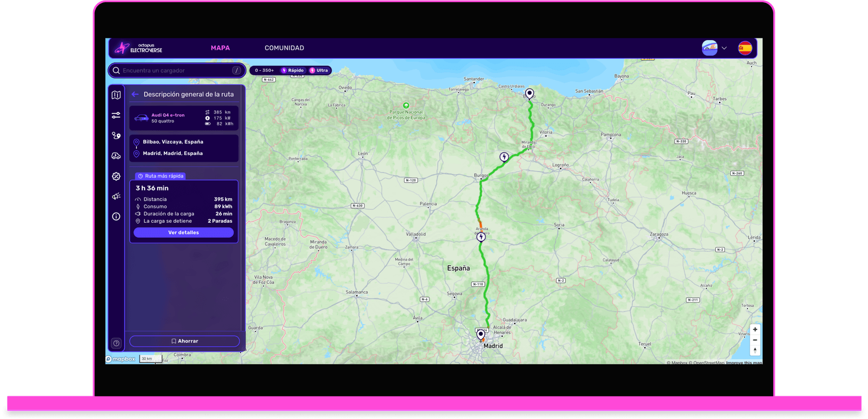Enable the Ruta más rápida option

160,176
